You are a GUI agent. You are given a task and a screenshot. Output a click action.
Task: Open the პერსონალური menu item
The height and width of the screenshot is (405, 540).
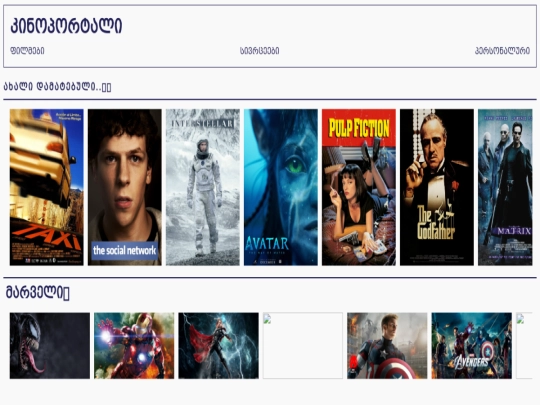pos(502,51)
